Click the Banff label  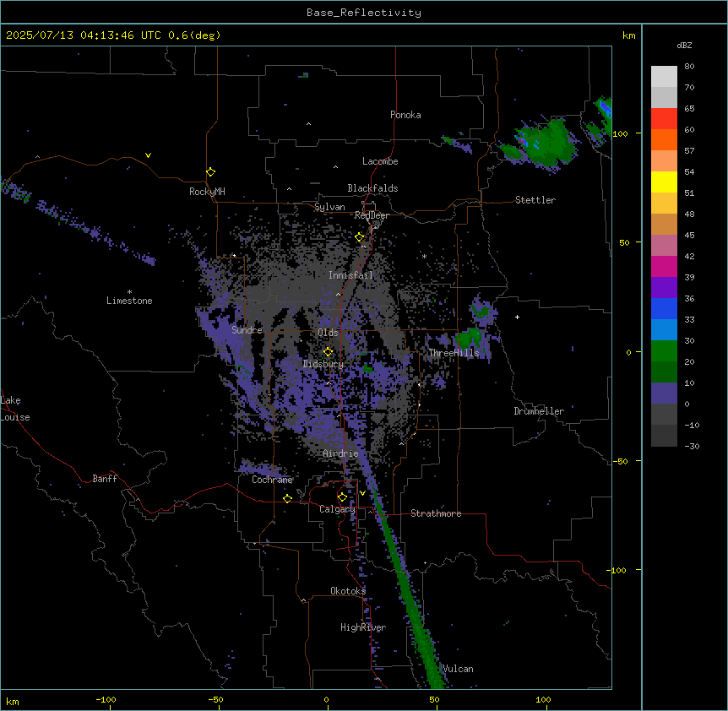pyautogui.click(x=105, y=479)
